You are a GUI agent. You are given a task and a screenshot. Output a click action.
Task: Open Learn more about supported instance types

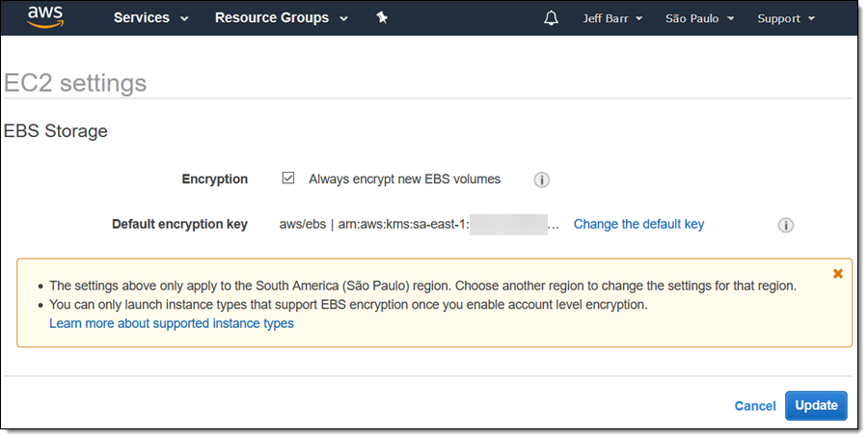(x=172, y=323)
